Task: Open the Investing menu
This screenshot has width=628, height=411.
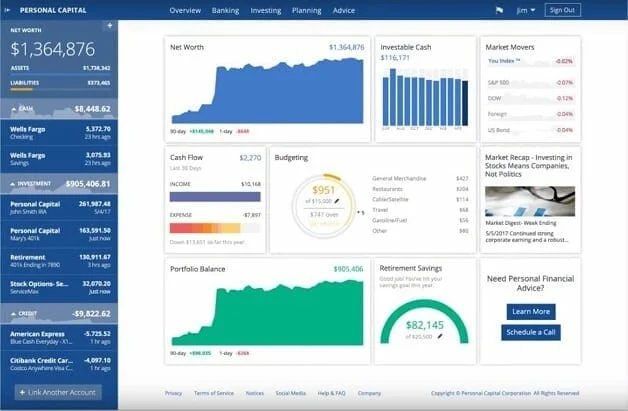Action: pyautogui.click(x=266, y=11)
